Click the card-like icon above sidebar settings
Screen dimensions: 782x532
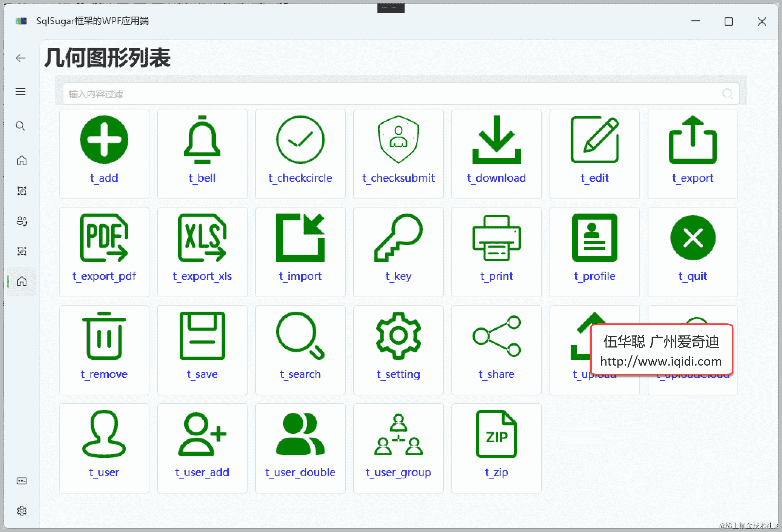pyautogui.click(x=22, y=481)
